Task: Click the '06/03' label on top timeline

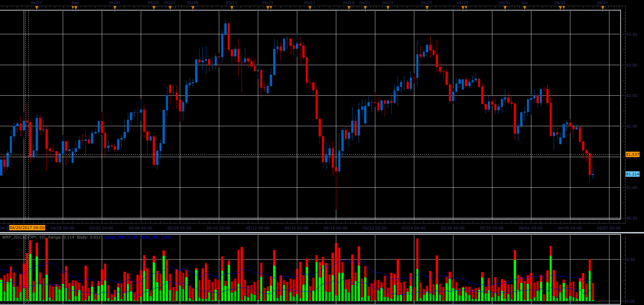Action: [x=560, y=3]
